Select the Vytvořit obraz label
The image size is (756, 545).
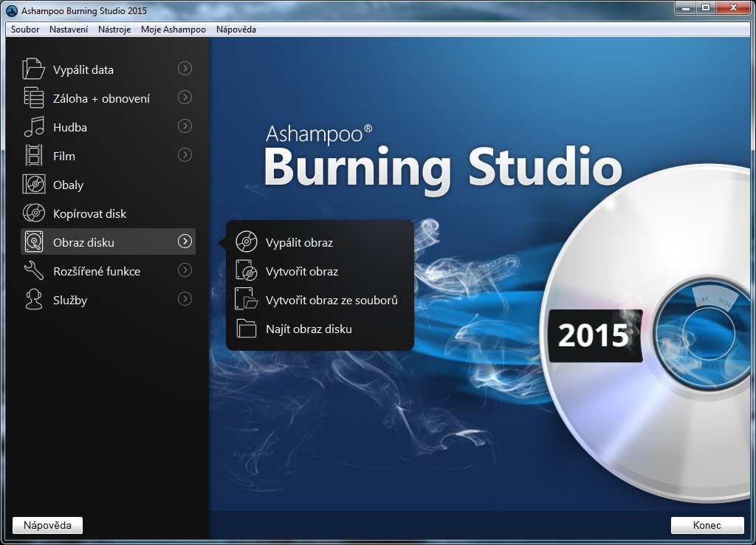302,272
